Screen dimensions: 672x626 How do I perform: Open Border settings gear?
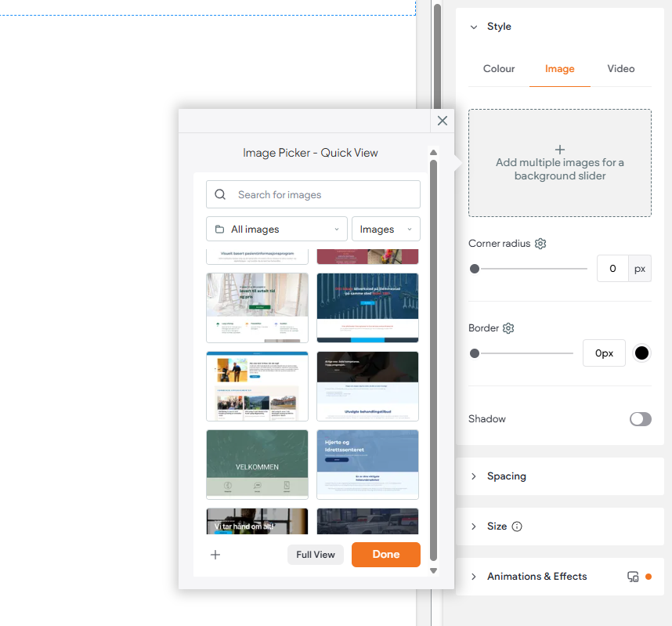pos(508,328)
